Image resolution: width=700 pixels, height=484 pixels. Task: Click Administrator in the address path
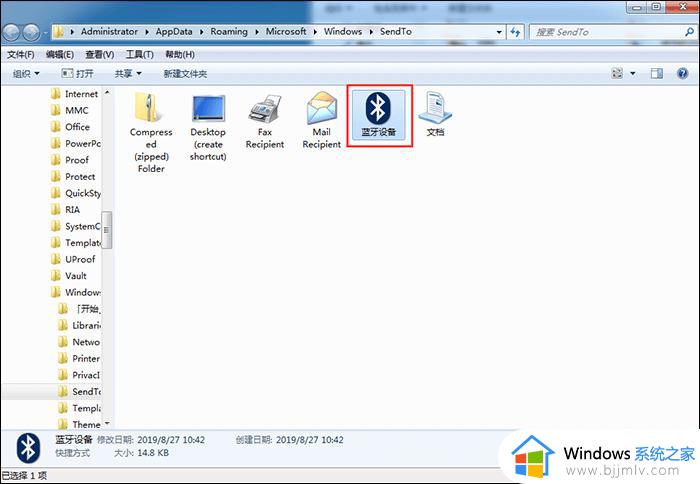click(109, 32)
